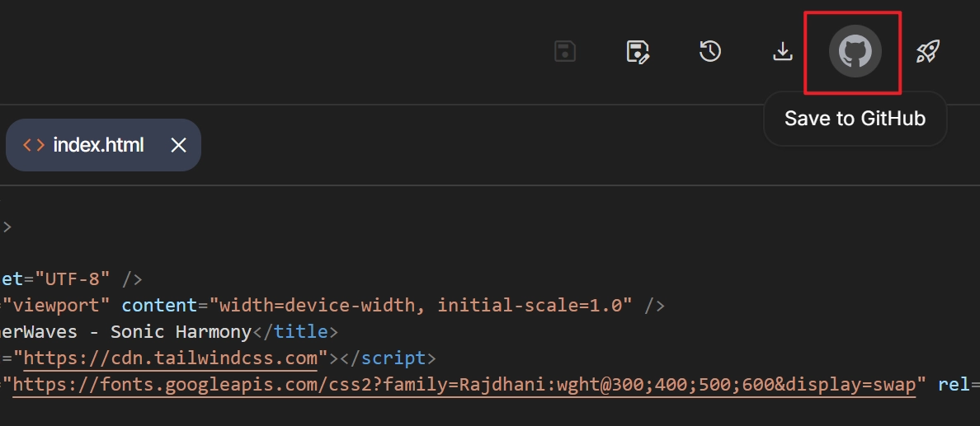Click the closing script tag

pos(384,358)
